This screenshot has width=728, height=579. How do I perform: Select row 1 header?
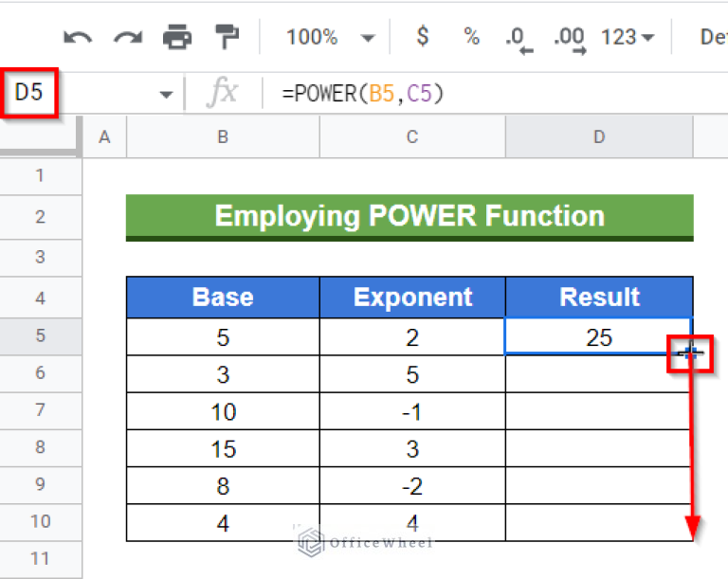pos(41,176)
